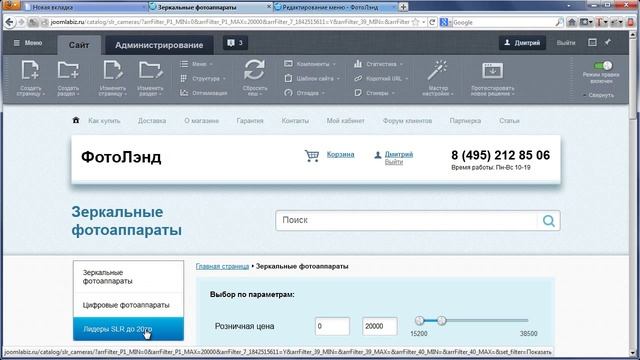The width and height of the screenshot is (640, 360).
Task: Open the browser home page button
Action: pos(571,22)
